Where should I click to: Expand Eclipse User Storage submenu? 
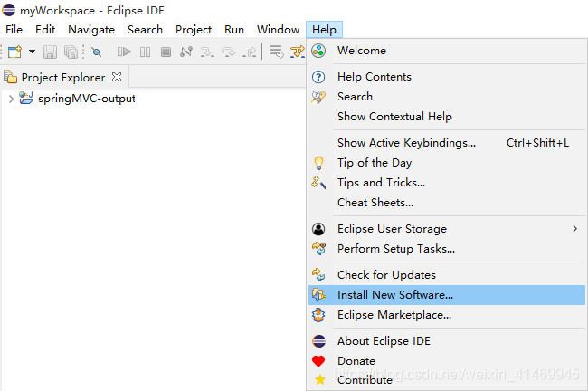click(x=447, y=229)
